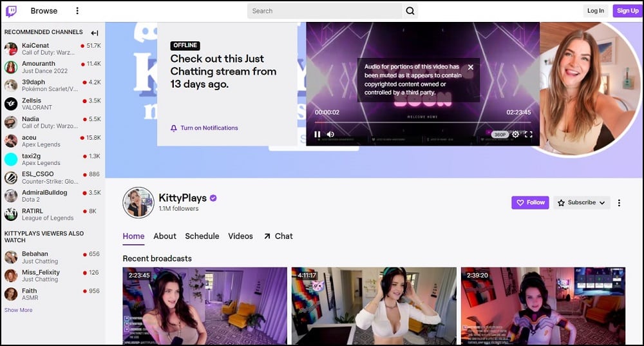Follow the KittyPlays channel

tap(530, 202)
